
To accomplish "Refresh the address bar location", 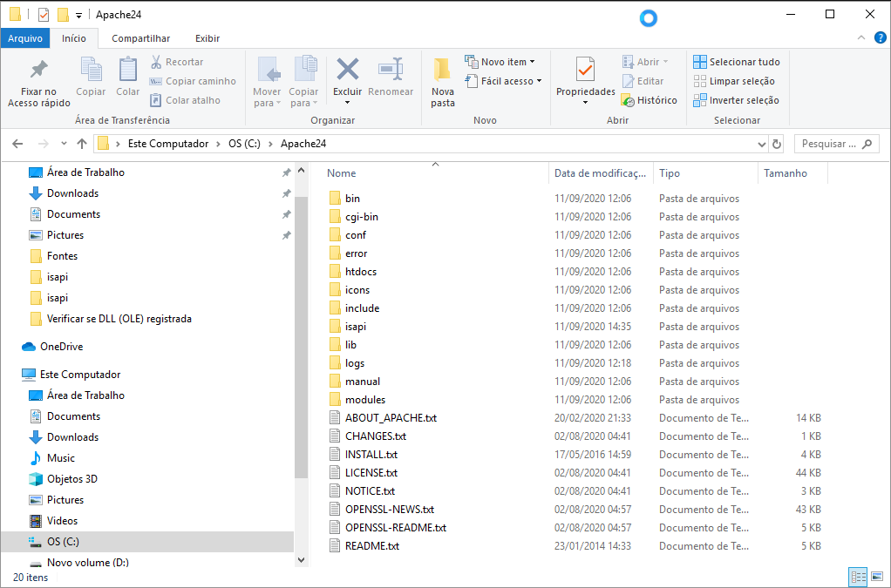I will coord(776,144).
